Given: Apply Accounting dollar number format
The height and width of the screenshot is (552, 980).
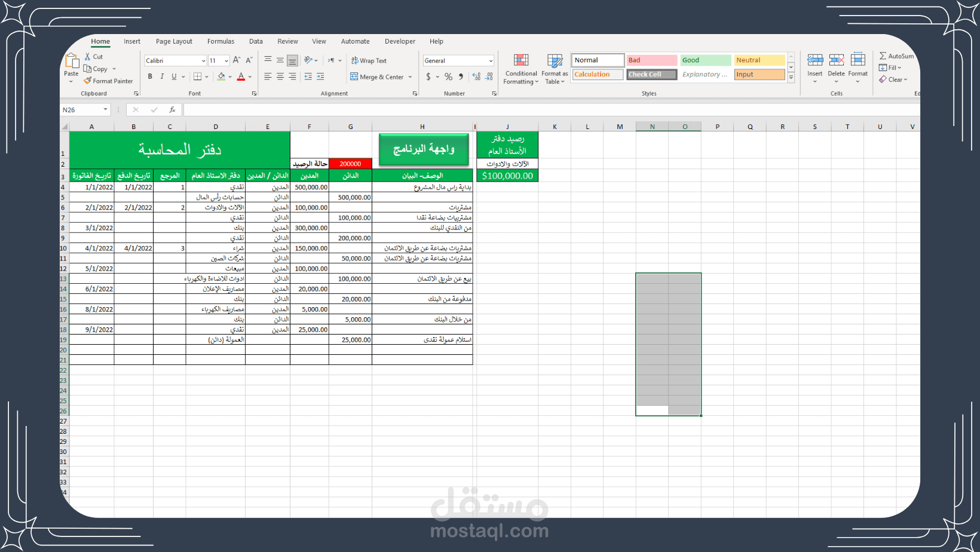Looking at the screenshot, I should [x=428, y=76].
